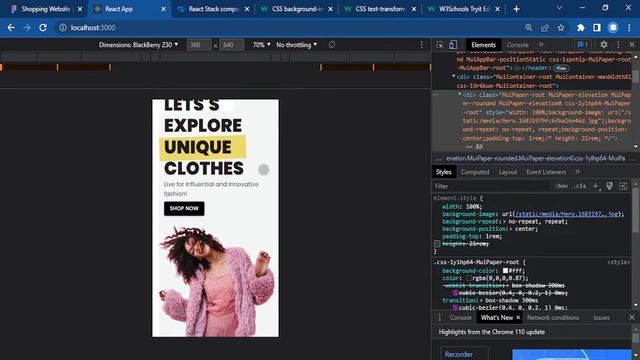Open the #fff background-color swatch
Screen dimensions: 640x360
[x=505, y=271]
